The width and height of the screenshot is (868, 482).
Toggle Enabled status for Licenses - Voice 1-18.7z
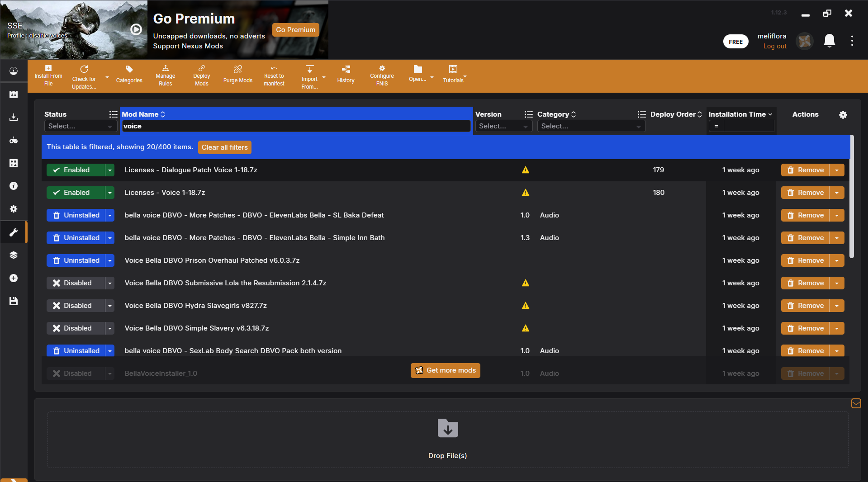(76, 193)
